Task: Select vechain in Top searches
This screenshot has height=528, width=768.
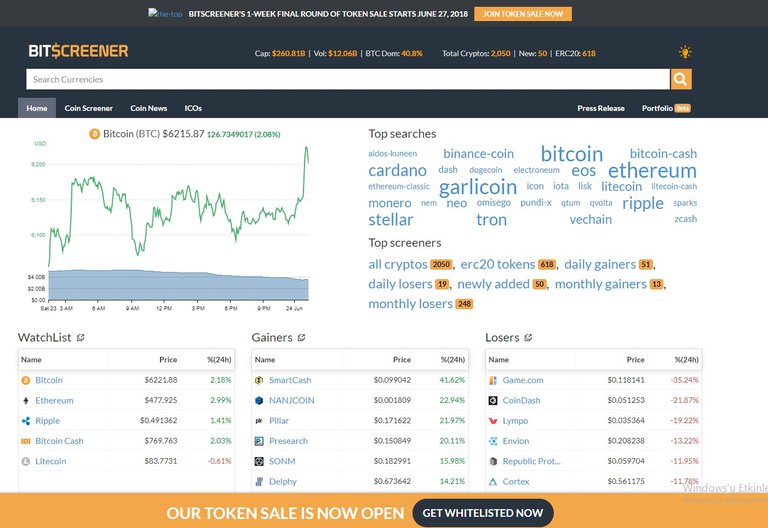Action: [x=590, y=219]
